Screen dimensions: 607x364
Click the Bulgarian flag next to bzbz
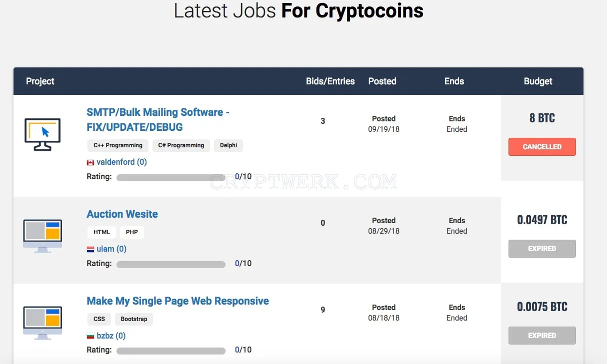point(90,336)
